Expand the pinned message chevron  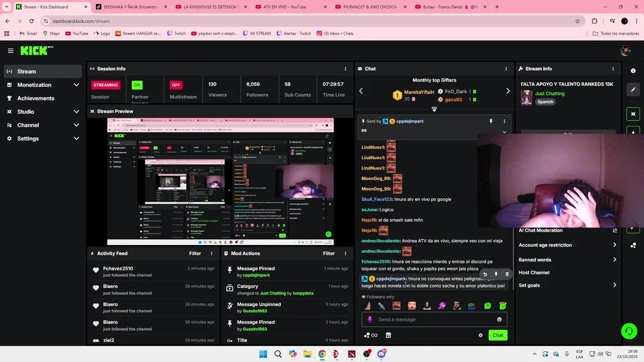[x=504, y=132]
